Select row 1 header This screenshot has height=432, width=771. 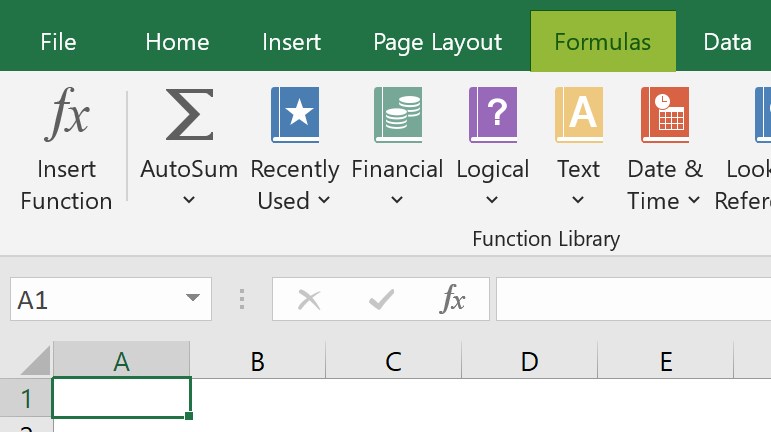pos(26,399)
